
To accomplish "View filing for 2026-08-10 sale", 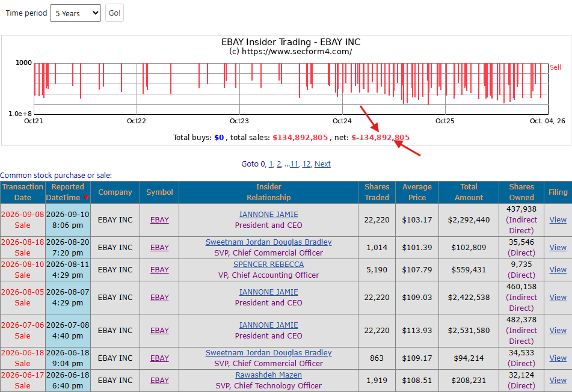I will [x=558, y=270].
